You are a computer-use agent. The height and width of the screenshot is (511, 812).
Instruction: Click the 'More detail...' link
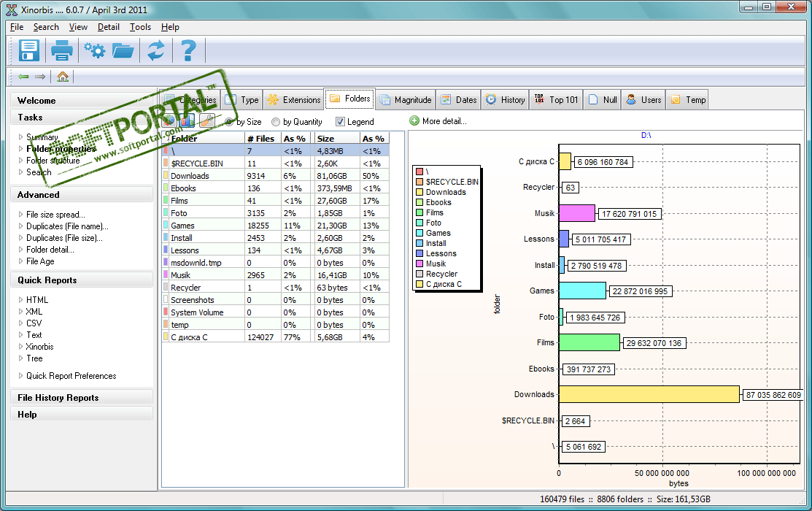pos(444,121)
